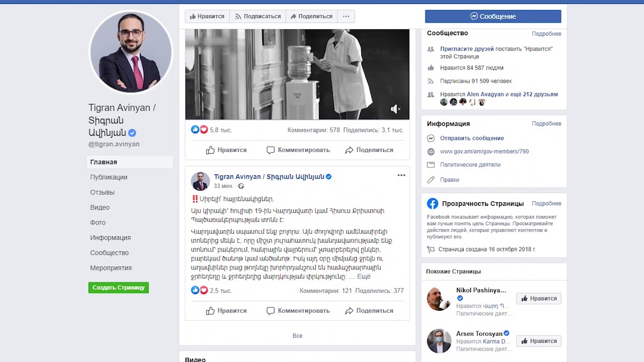Expand post text with Ещё link
The image size is (644, 362).
tap(363, 277)
